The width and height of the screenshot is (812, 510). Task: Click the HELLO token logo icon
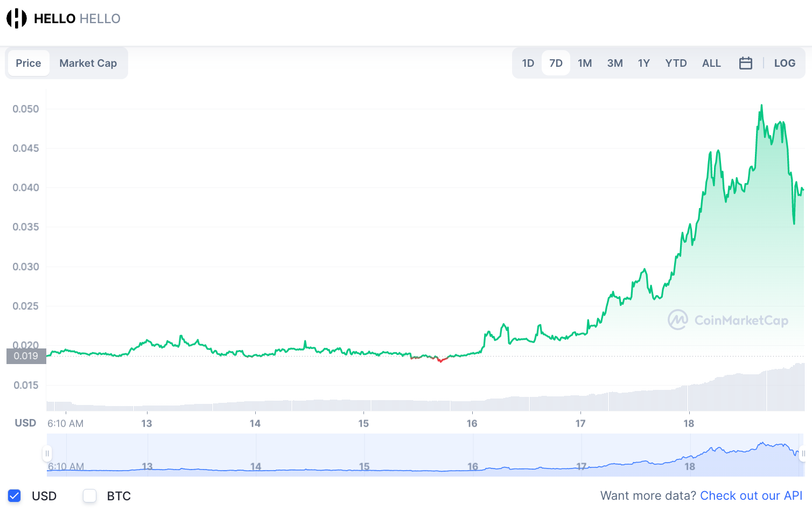pos(17,18)
